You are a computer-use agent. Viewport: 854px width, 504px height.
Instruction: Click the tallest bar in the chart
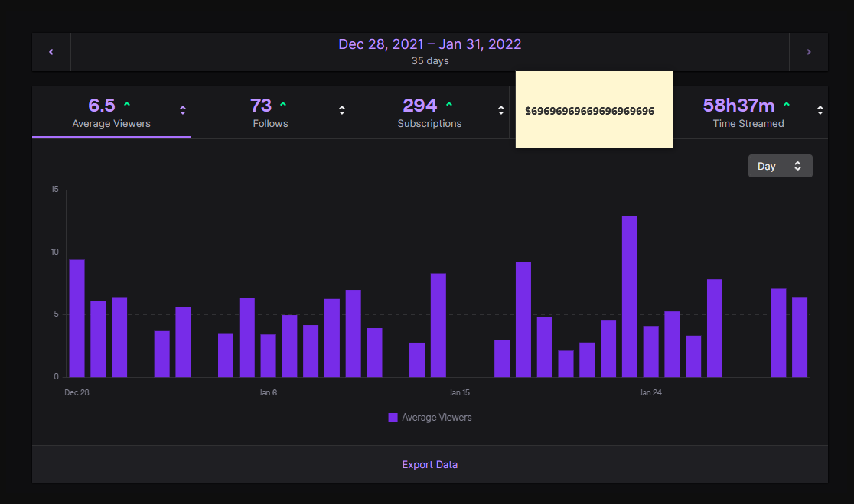pos(630,297)
